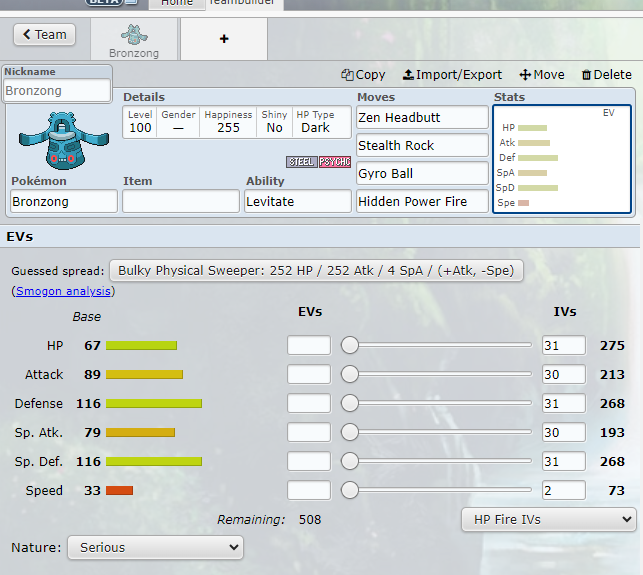Image resolution: width=643 pixels, height=575 pixels.
Task: Click the Gender detail cell
Action: tap(178, 122)
